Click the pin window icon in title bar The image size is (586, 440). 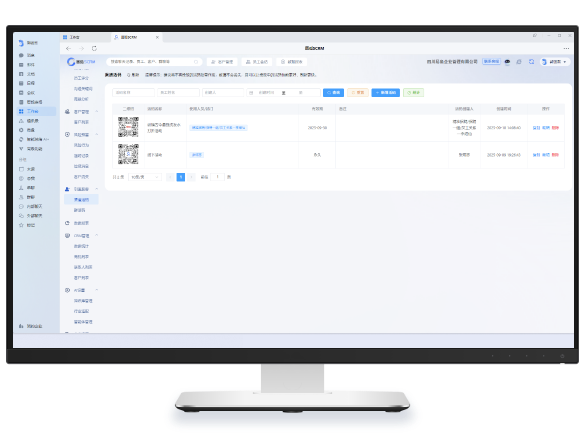coord(535,36)
